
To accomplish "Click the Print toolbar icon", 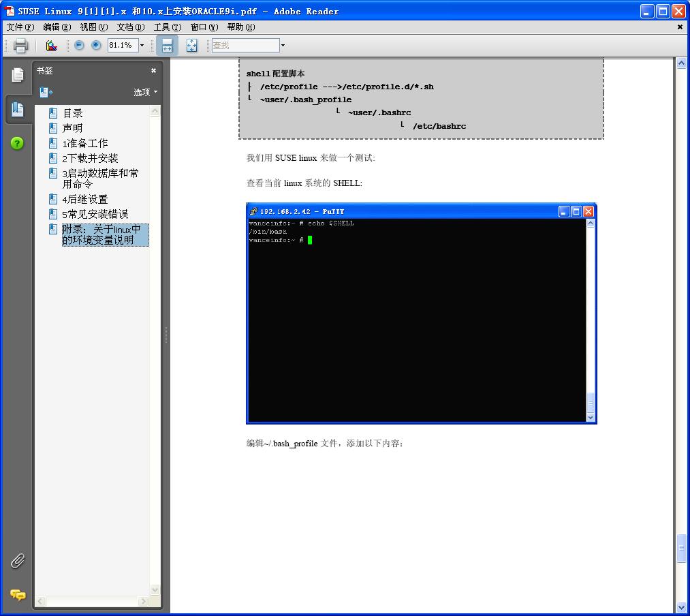I will pos(20,46).
